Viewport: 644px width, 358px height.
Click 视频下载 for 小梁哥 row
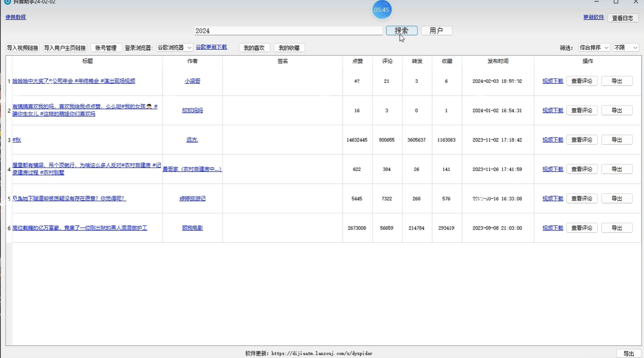click(553, 81)
